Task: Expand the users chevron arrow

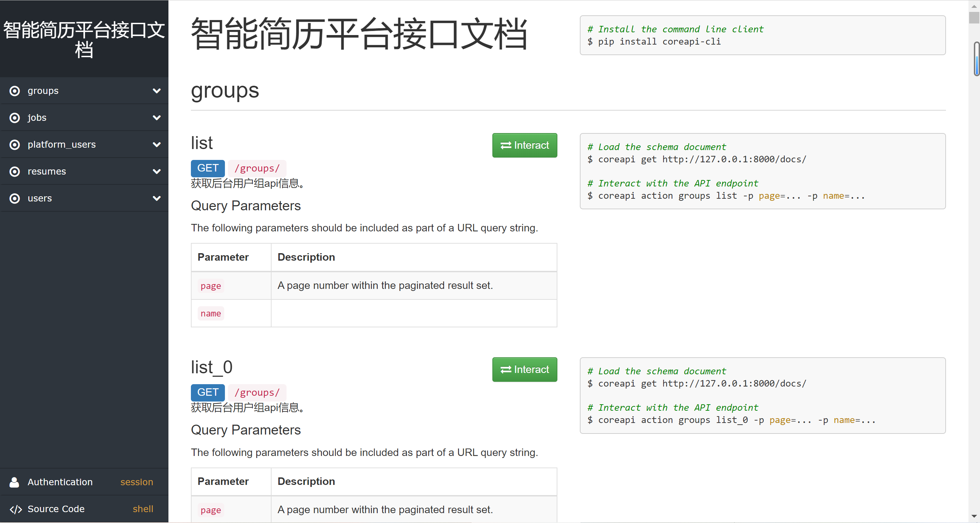Action: [157, 199]
